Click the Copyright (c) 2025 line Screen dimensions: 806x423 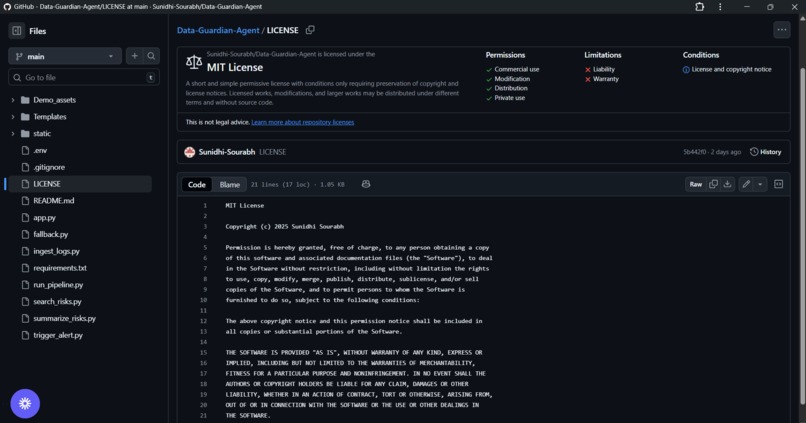pos(284,227)
